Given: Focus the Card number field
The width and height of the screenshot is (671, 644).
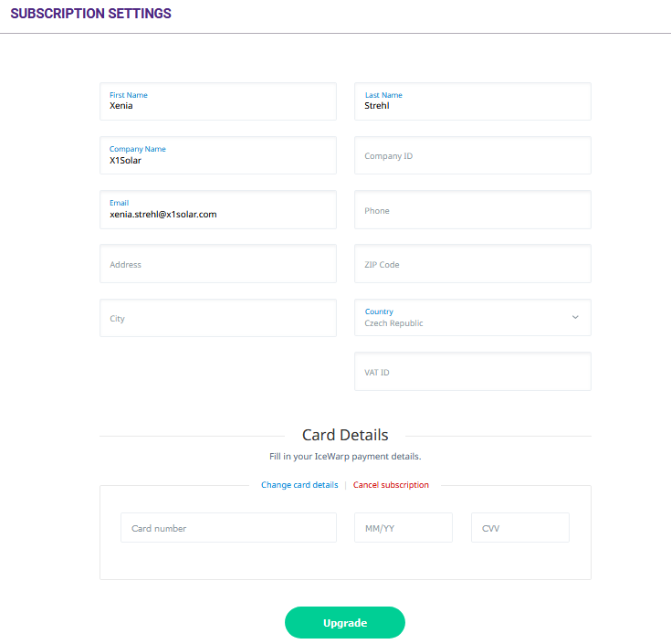Looking at the screenshot, I should [x=228, y=528].
